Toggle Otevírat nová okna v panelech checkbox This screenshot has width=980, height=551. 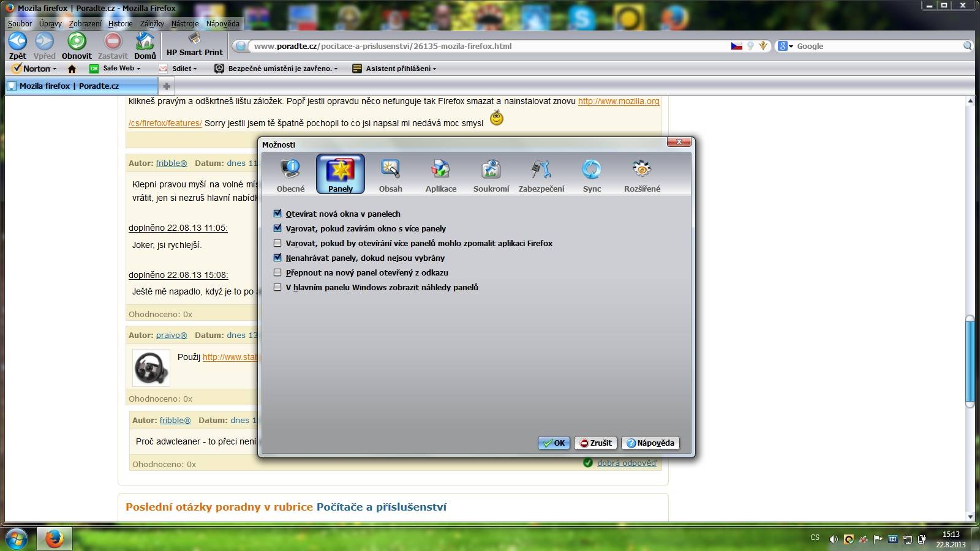click(277, 214)
